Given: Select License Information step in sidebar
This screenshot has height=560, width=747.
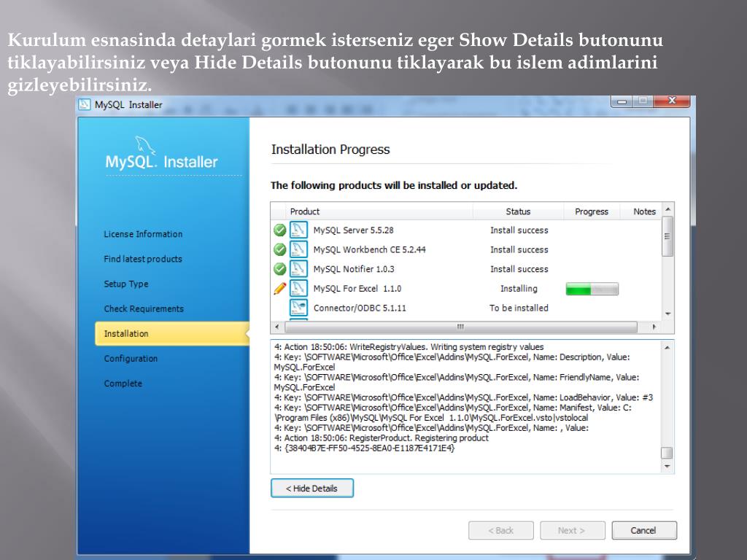Looking at the screenshot, I should pos(143,234).
